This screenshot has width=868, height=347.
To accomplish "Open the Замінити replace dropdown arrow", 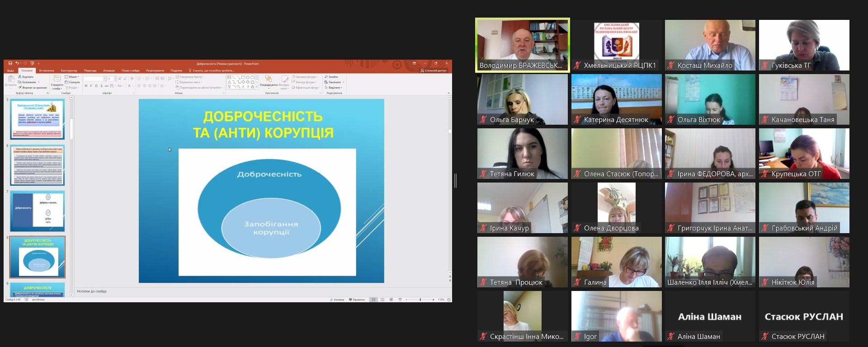I will (x=344, y=82).
